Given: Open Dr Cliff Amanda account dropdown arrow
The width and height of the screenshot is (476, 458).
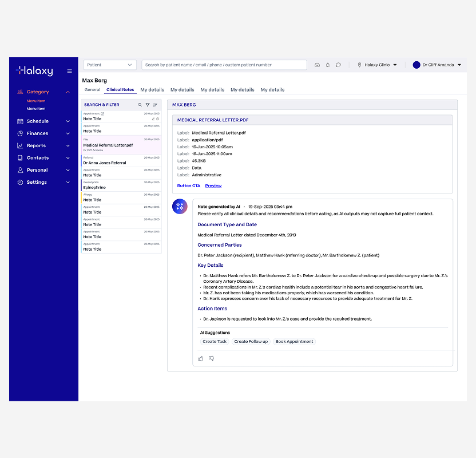Looking at the screenshot, I should point(459,65).
